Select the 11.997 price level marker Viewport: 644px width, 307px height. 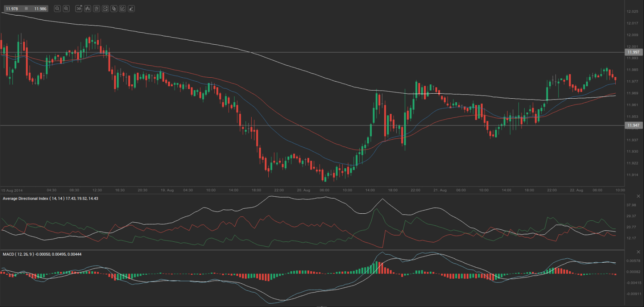pos(633,52)
